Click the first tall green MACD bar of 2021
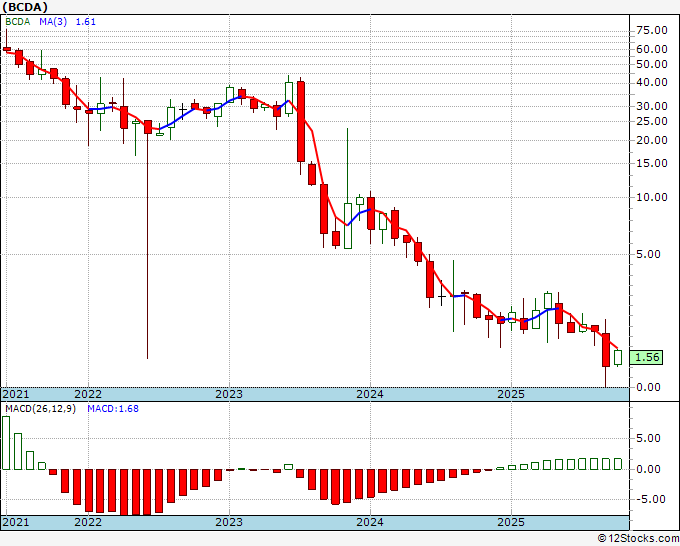 pos(6,443)
